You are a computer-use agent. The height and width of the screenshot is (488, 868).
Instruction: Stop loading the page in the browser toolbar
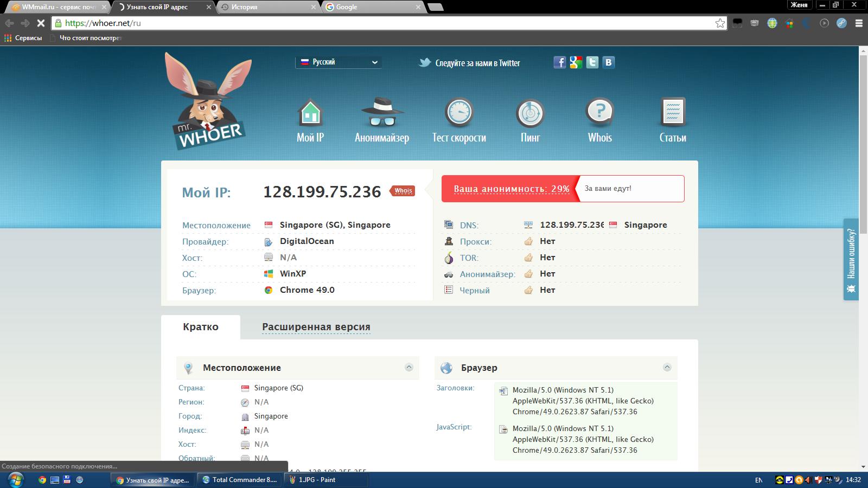[x=40, y=23]
